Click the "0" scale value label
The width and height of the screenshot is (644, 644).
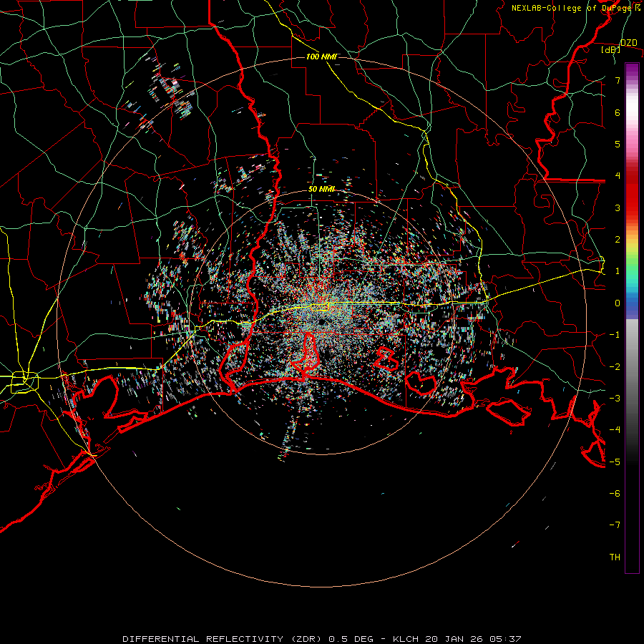(x=618, y=303)
